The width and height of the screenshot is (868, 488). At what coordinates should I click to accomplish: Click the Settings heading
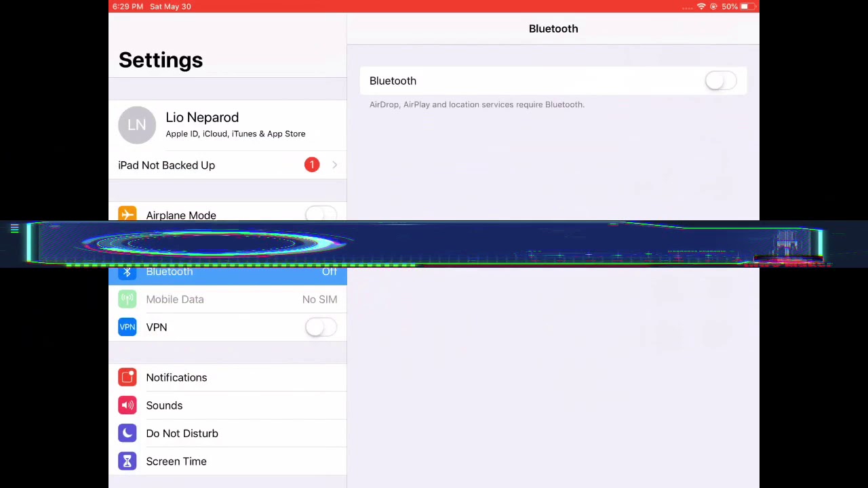click(161, 60)
